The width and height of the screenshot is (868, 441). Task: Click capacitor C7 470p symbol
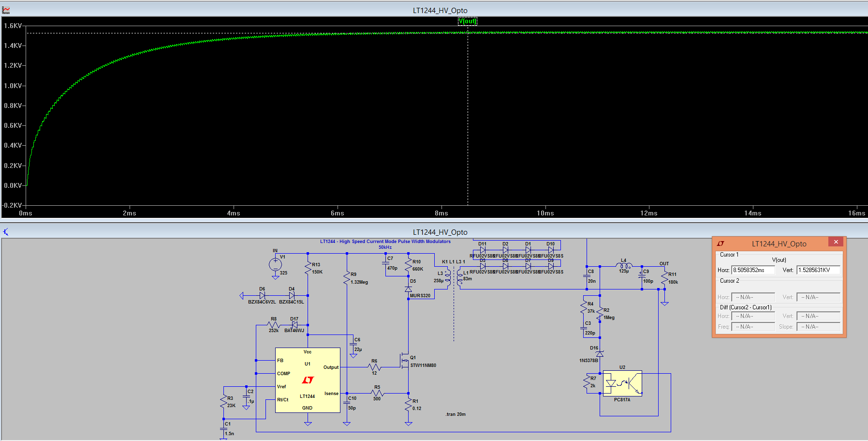click(x=385, y=264)
